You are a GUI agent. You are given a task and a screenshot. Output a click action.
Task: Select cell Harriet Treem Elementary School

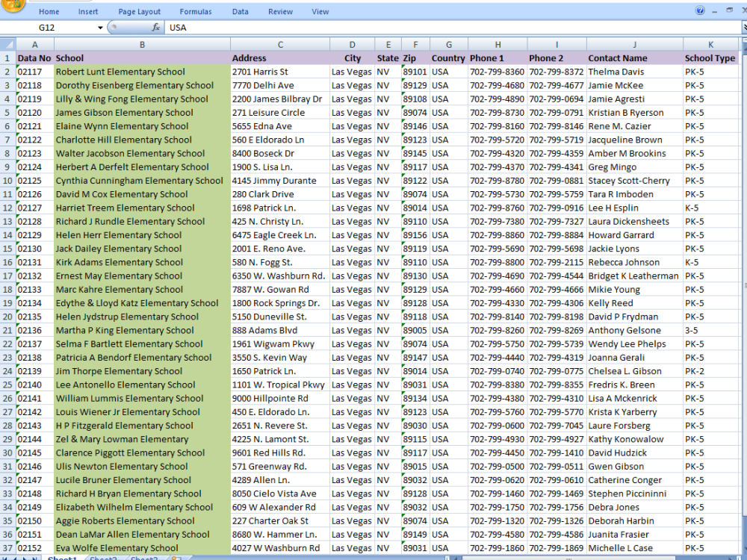[142, 208]
